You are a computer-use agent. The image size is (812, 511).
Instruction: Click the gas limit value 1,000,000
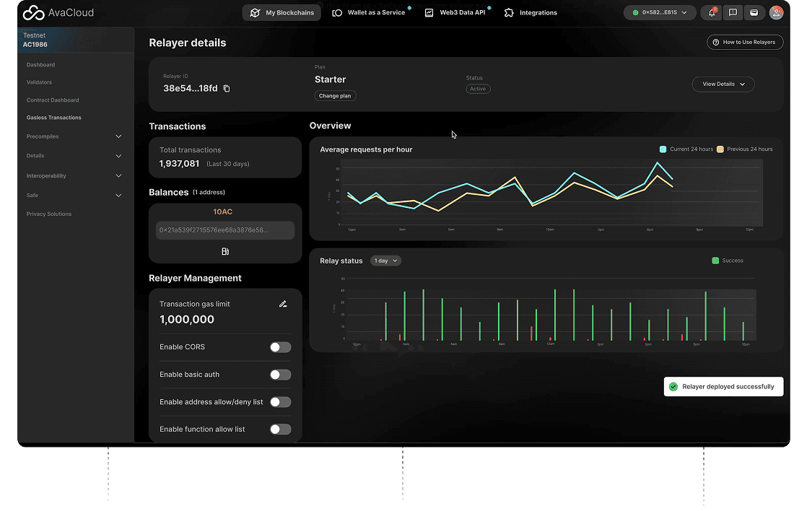coord(187,320)
